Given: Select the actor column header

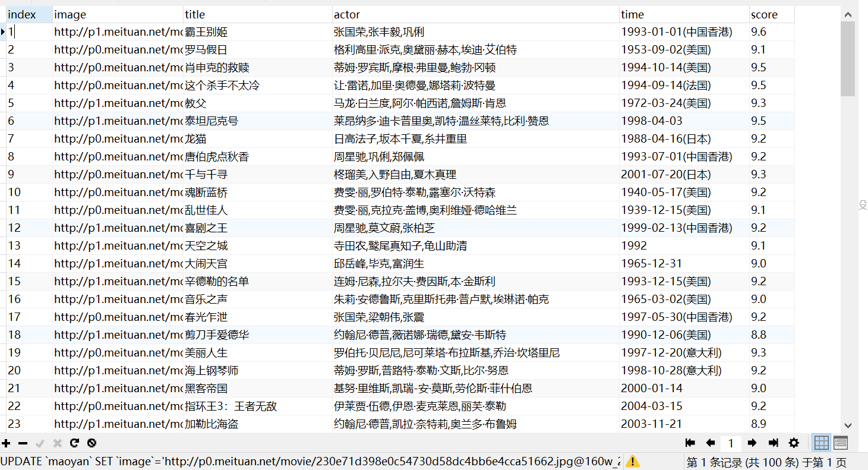Looking at the screenshot, I should point(475,14).
